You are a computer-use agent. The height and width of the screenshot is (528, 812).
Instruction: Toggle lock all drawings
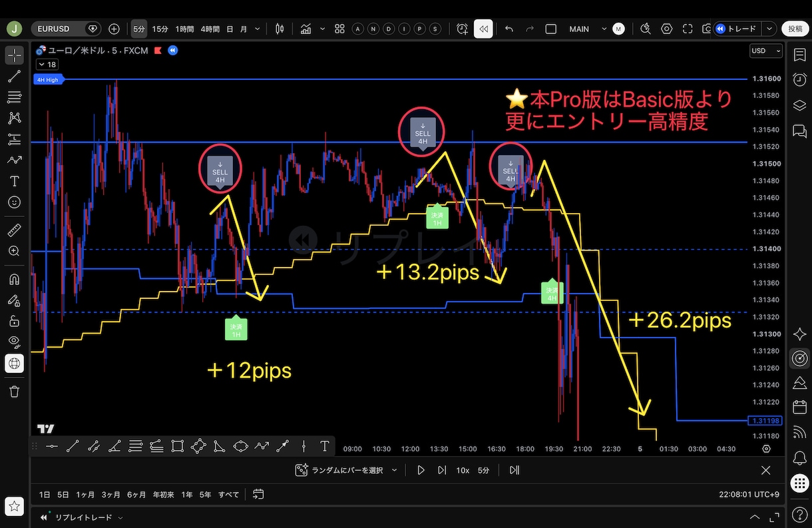(x=14, y=322)
